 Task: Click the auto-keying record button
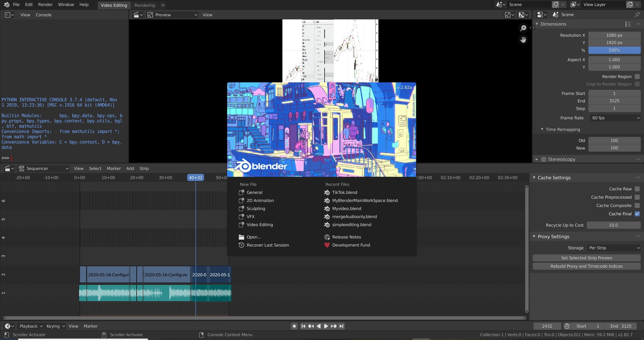(x=294, y=326)
